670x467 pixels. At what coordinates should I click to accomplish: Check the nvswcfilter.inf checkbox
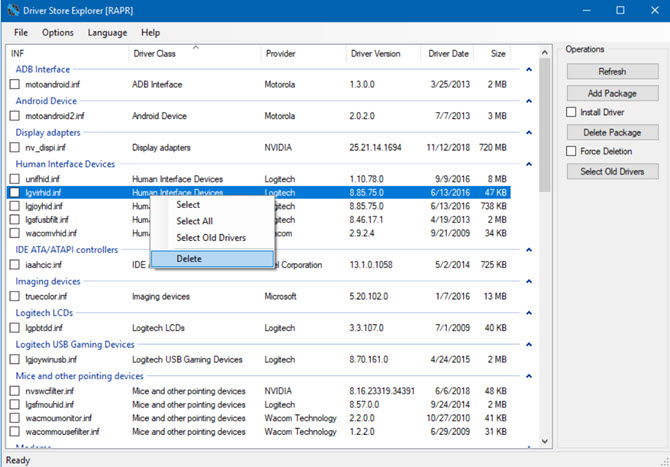tap(15, 391)
